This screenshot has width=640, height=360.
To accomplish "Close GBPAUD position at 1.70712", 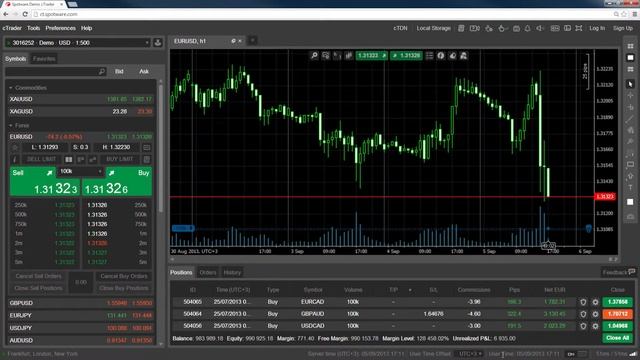I will click(x=617, y=314).
